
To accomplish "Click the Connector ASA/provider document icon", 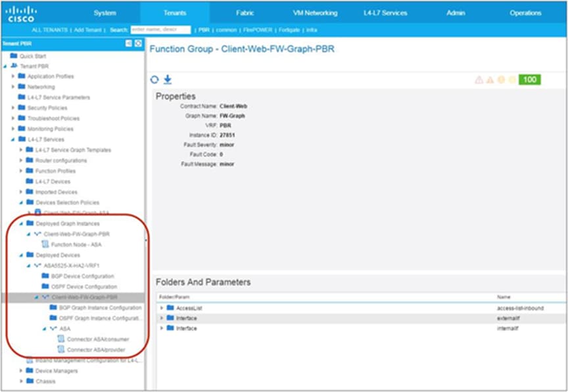I will point(61,349).
